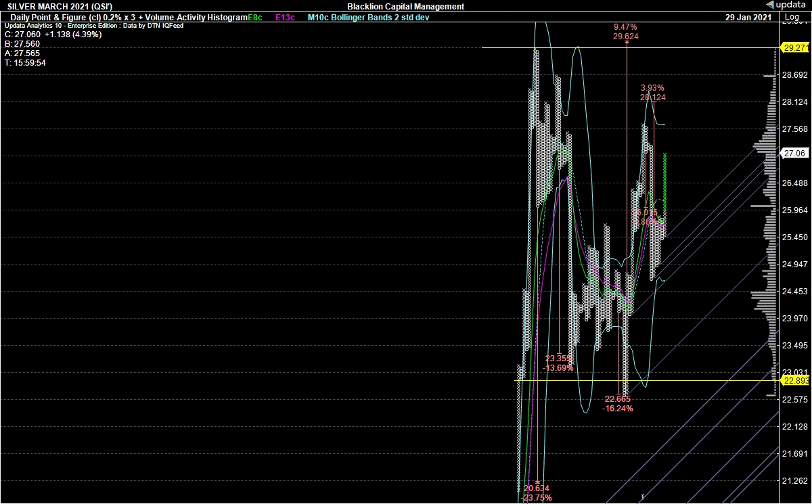
Task: Click M10c Bollinger Bands legend label
Action: 368,17
